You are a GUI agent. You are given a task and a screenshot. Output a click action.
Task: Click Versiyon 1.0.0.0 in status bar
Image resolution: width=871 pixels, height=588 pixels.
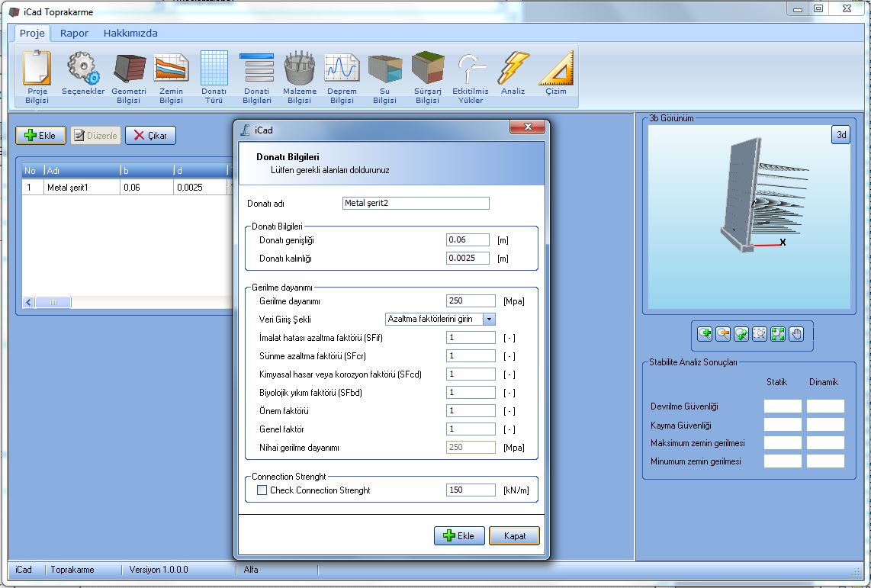(159, 570)
